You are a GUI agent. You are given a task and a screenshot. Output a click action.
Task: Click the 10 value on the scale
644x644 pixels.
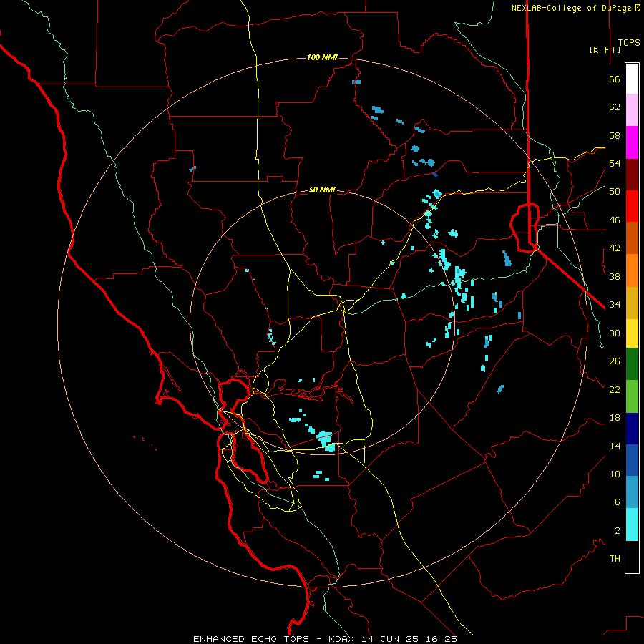pyautogui.click(x=615, y=474)
